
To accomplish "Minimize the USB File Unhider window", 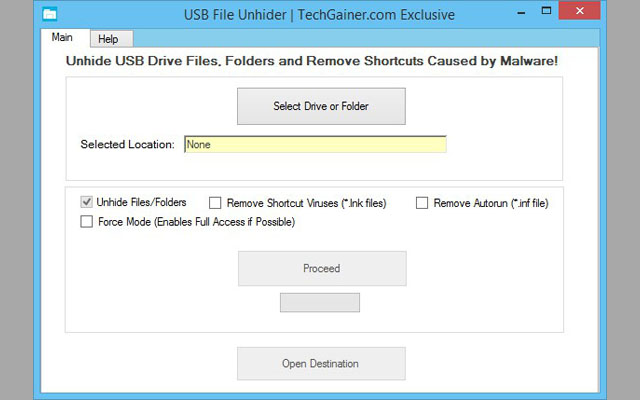I will pos(521,13).
